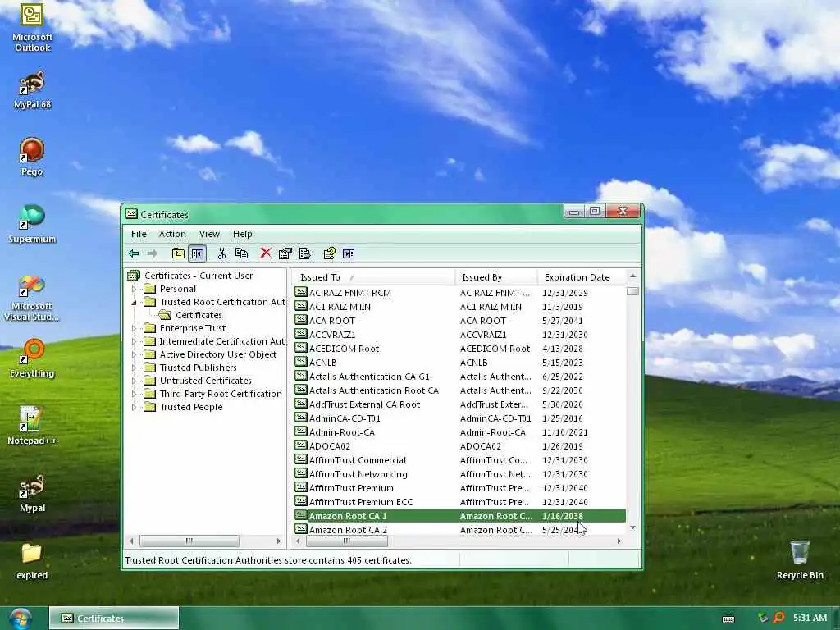This screenshot has width=840, height=630.
Task: Click the Cut scissors icon
Action: [x=221, y=253]
